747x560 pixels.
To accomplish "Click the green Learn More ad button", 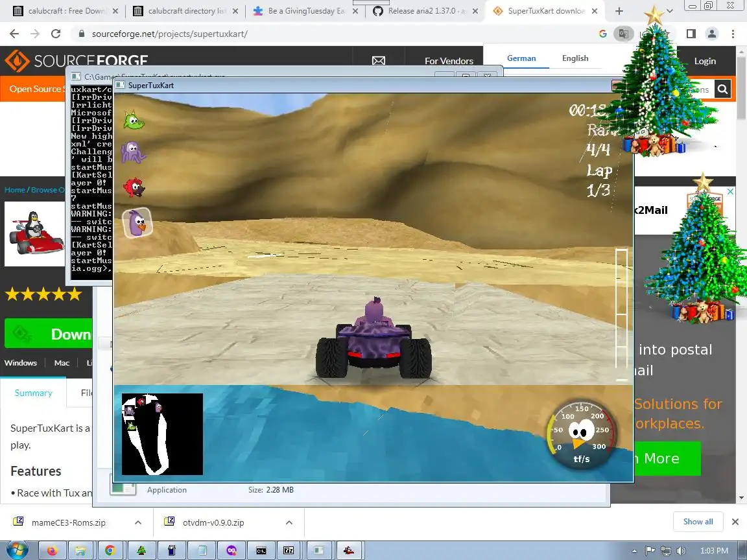I will coord(667,459).
